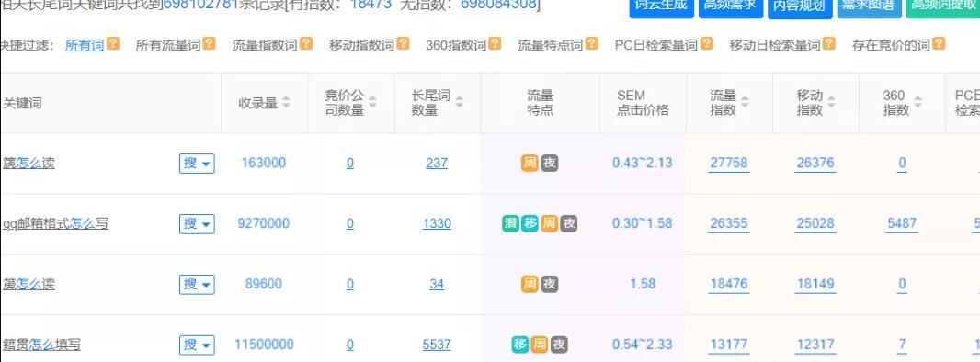Open help icon beside 存在竞价的词 filter
Image resolution: width=980 pixels, height=362 pixels.
point(938,44)
